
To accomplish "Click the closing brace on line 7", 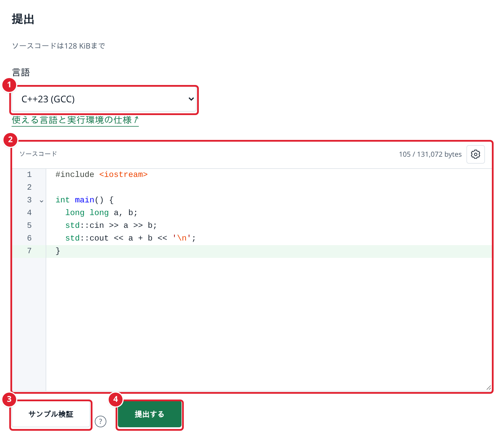I will (x=58, y=251).
